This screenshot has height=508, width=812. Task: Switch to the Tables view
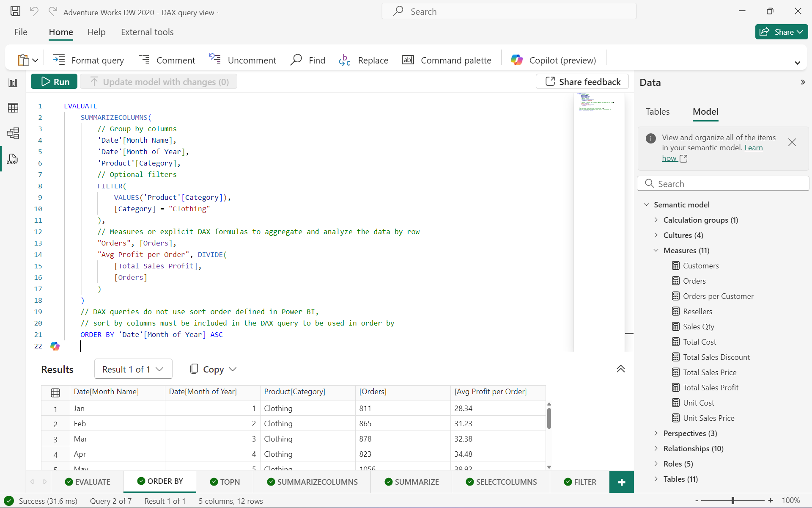pyautogui.click(x=658, y=111)
